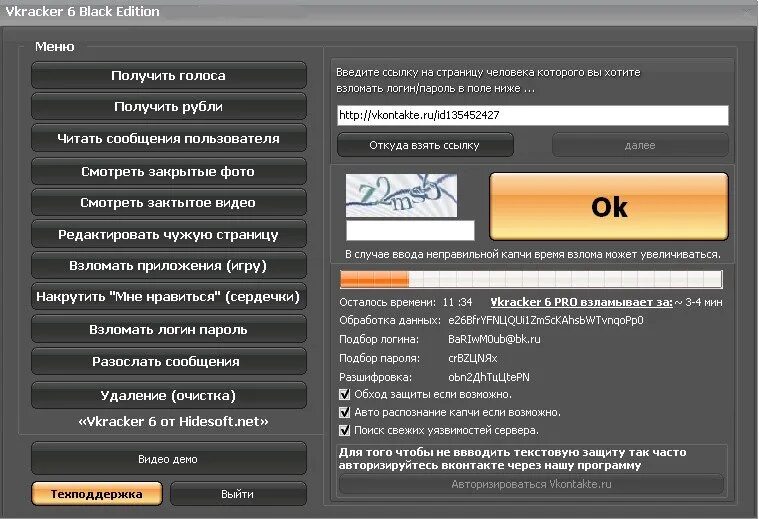Focus the empty captcha input box
759x519 pixels.
coord(410,230)
